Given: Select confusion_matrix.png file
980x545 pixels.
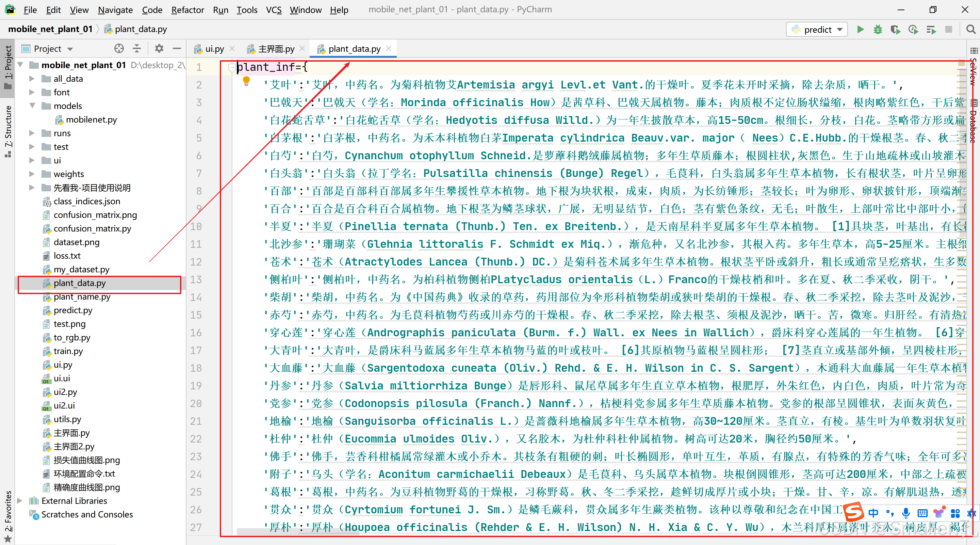Looking at the screenshot, I should coord(95,215).
